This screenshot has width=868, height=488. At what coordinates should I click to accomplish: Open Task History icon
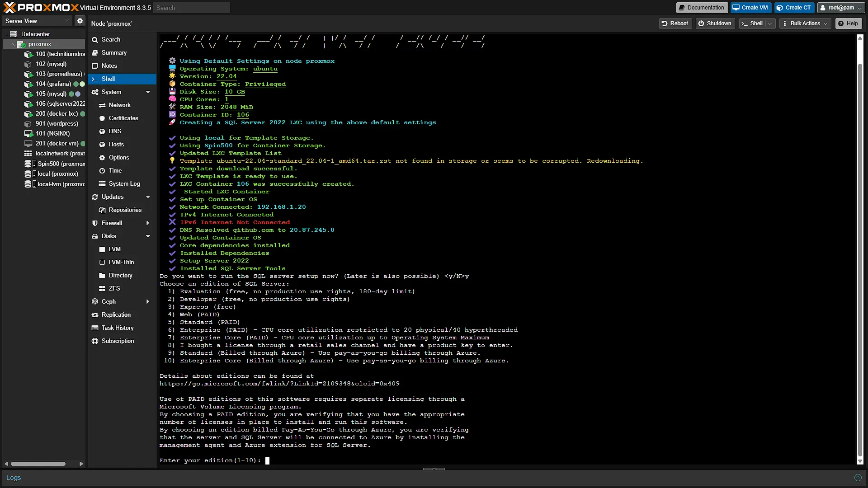tap(95, 328)
